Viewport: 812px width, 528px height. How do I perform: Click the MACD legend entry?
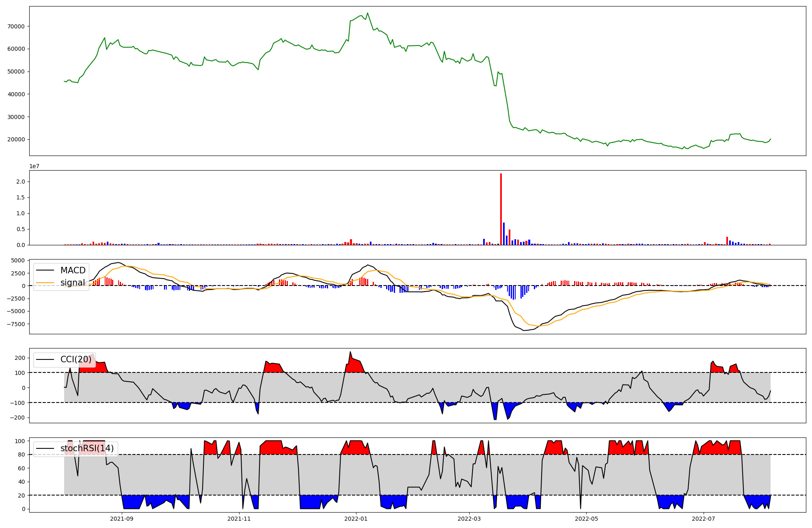tap(73, 270)
